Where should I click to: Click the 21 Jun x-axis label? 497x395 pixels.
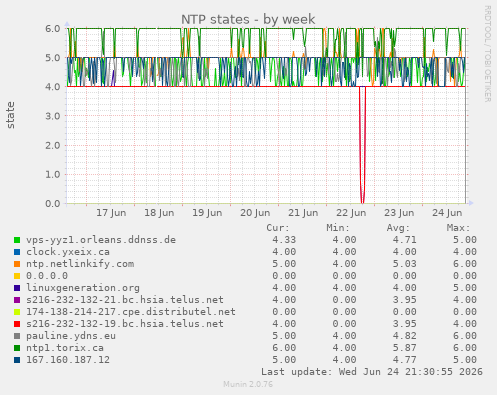[x=303, y=213]
